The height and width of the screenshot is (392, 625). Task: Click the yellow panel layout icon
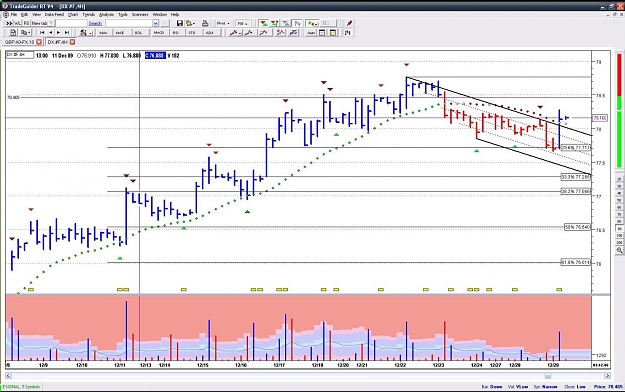click(333, 33)
